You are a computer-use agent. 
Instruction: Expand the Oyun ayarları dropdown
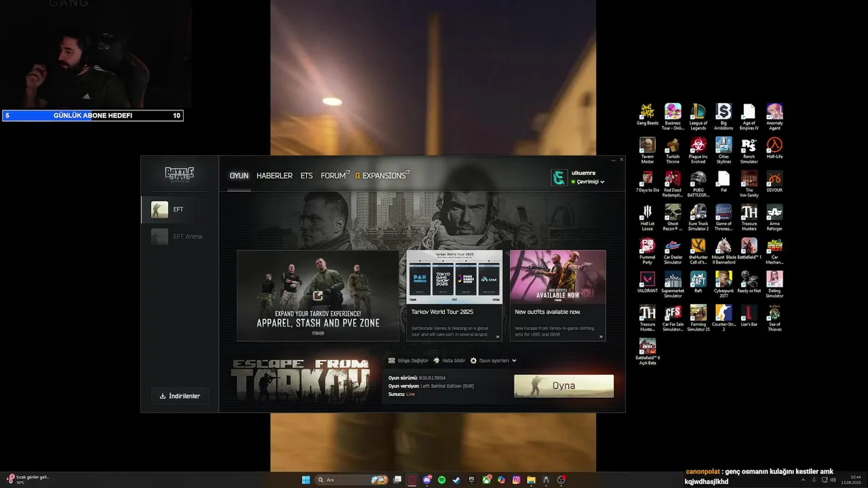tap(493, 361)
